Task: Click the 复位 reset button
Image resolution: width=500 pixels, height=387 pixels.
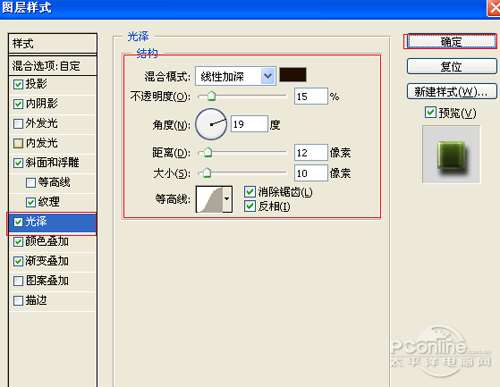Action: click(x=452, y=66)
